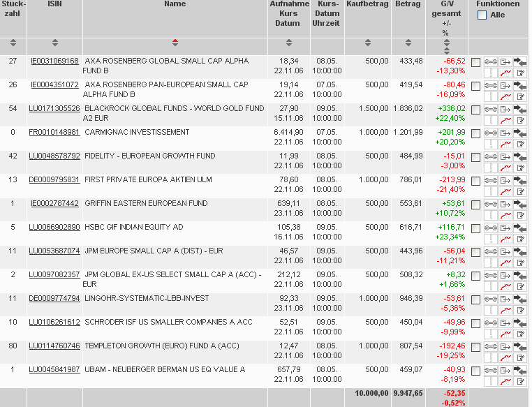Click note edit icon for UBAM Neuberger Berman
Image resolution: width=532 pixels, height=407 pixels.
(x=520, y=381)
